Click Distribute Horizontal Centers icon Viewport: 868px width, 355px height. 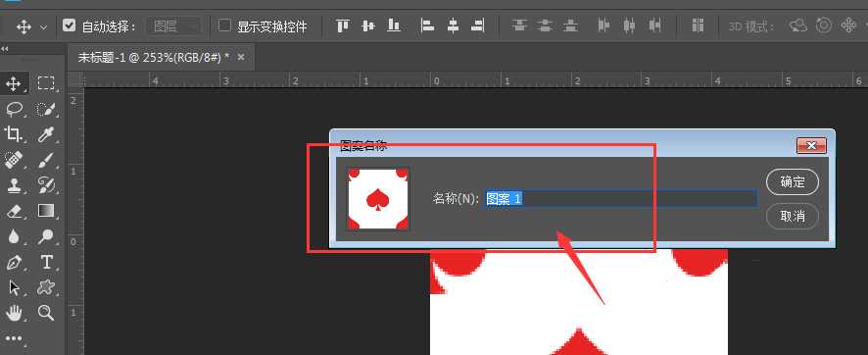click(x=629, y=25)
